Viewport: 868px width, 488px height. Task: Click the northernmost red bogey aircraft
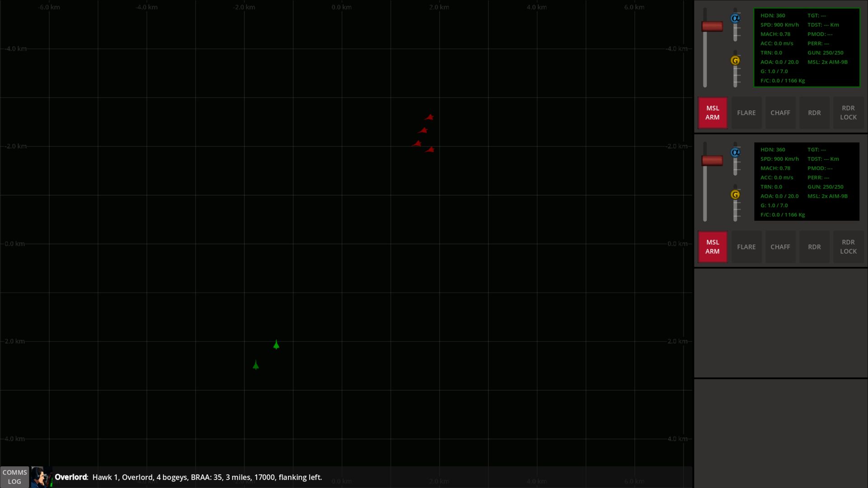click(429, 117)
